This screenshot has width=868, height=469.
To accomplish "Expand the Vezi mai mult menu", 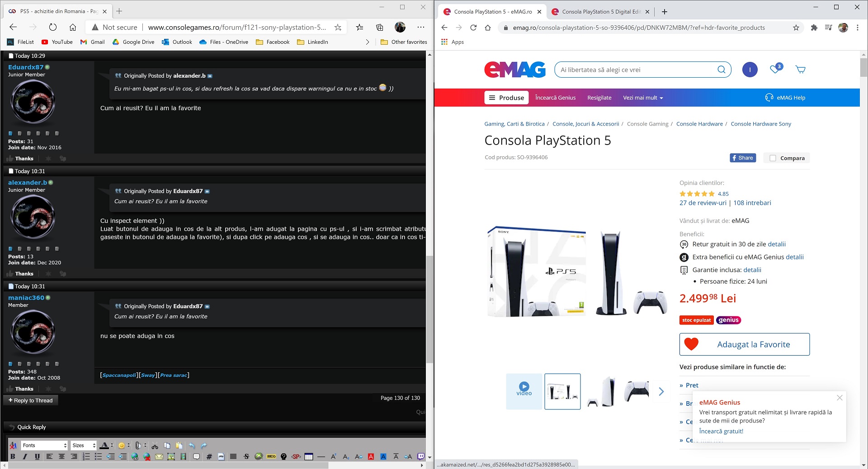I will coord(643,98).
